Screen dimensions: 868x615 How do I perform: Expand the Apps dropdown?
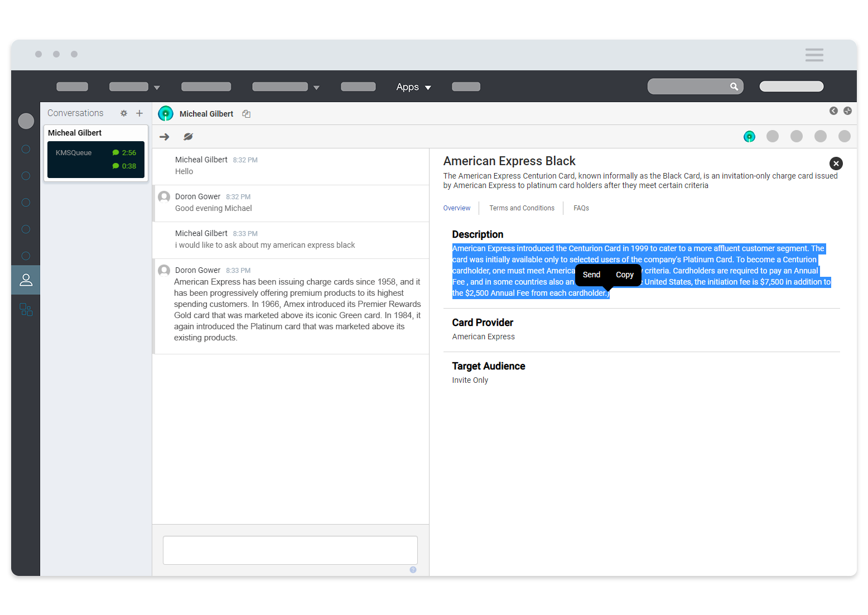click(x=413, y=87)
